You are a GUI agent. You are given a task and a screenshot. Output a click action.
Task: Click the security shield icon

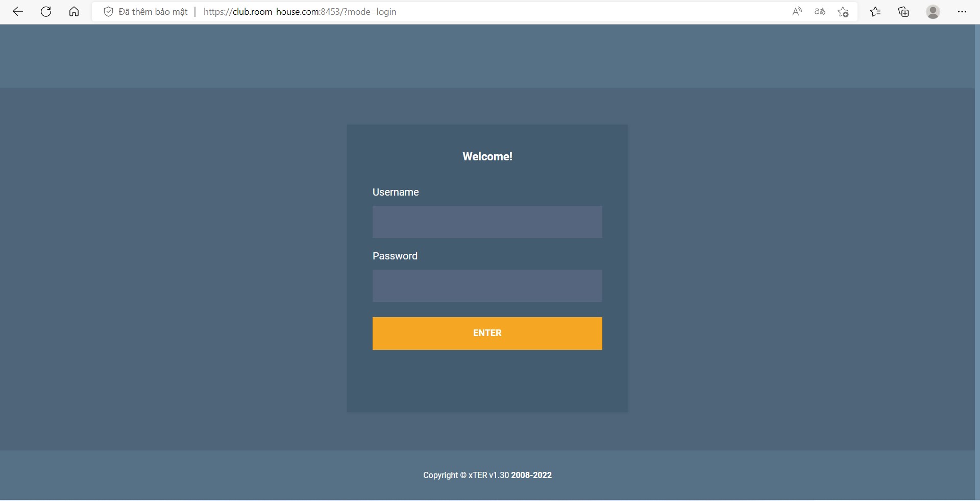click(x=108, y=12)
